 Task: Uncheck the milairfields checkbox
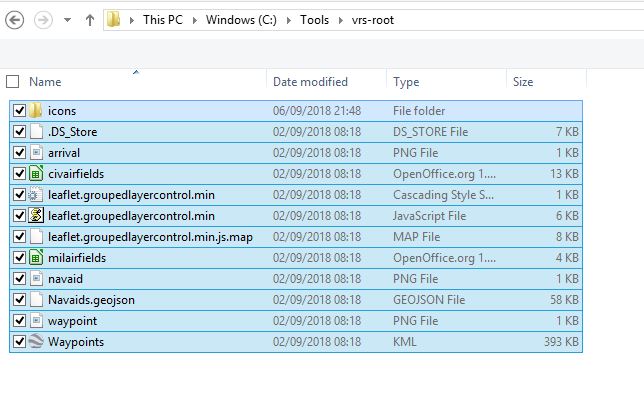click(19, 258)
